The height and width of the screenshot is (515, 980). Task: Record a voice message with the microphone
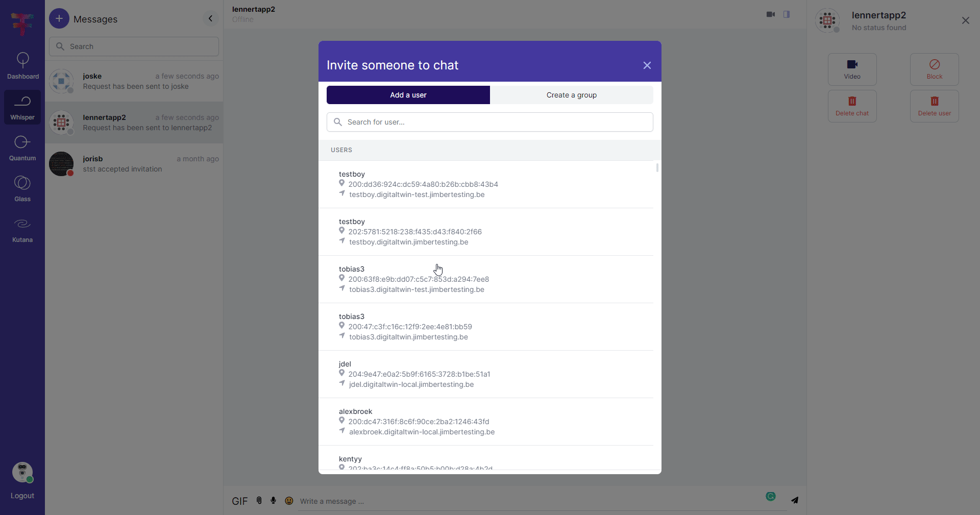pyautogui.click(x=274, y=501)
